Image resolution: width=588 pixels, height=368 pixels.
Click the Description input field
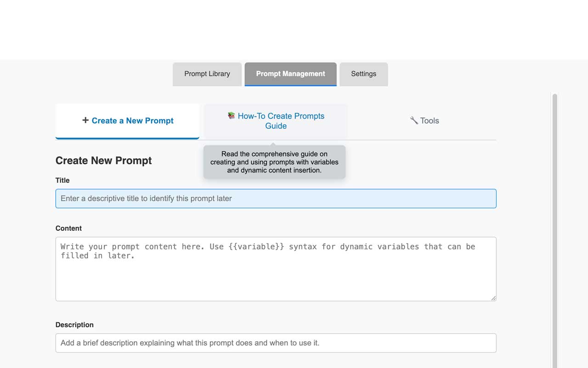(276, 343)
